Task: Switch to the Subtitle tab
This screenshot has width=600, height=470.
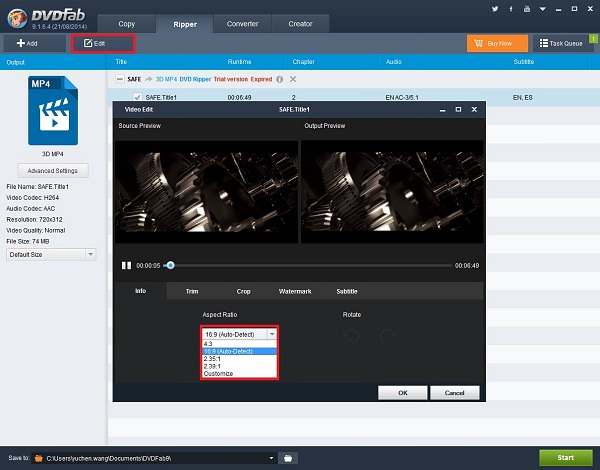Action: tap(347, 291)
